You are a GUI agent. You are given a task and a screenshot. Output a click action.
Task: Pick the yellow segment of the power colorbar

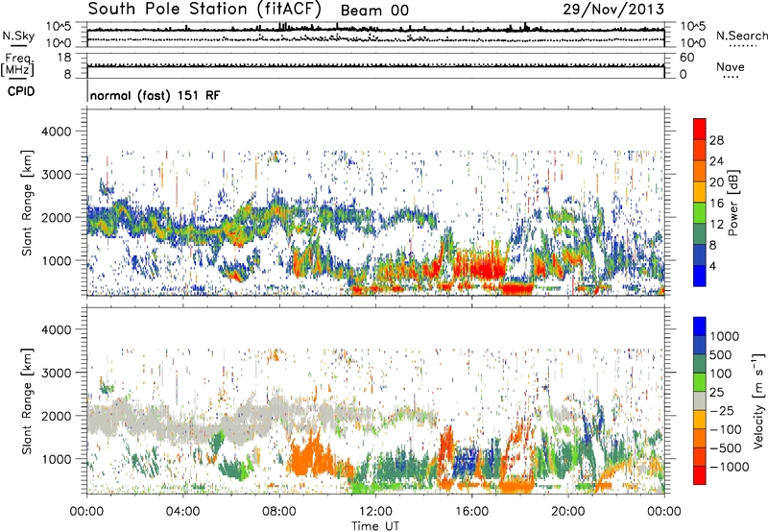(700, 192)
